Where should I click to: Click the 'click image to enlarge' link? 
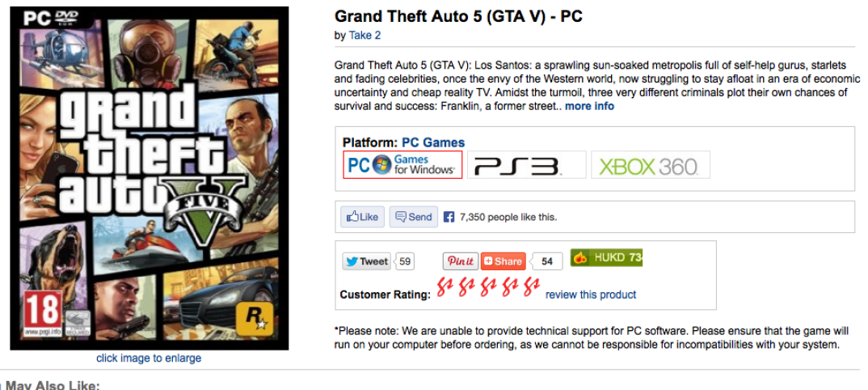pos(149,358)
